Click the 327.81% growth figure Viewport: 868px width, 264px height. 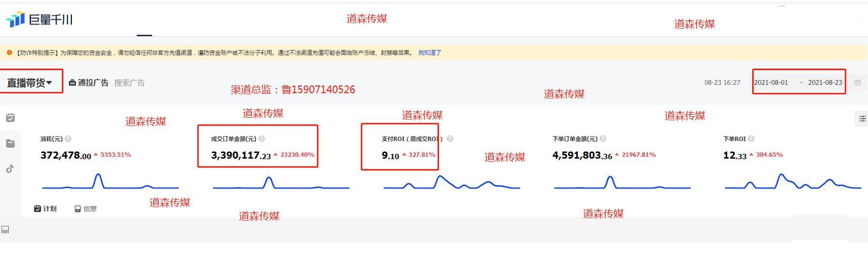point(422,155)
